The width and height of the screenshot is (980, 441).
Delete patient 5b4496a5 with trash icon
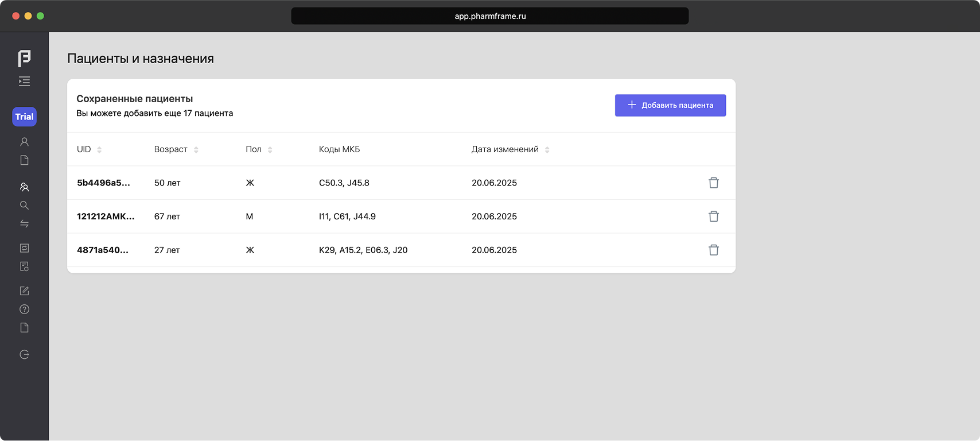[713, 183]
